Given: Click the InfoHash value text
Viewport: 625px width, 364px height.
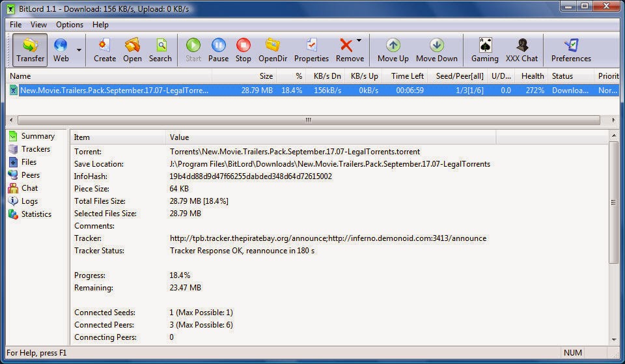Looking at the screenshot, I should (251, 176).
